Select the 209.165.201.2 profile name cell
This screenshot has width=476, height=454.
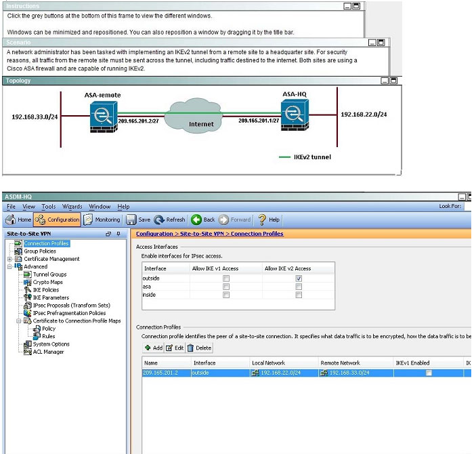167,373
